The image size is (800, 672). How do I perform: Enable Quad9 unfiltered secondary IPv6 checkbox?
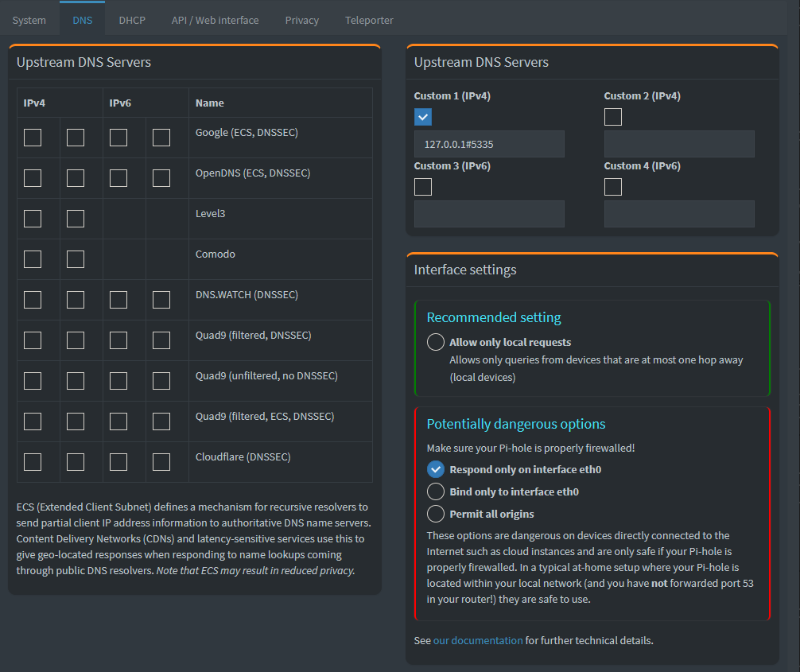pyautogui.click(x=161, y=381)
